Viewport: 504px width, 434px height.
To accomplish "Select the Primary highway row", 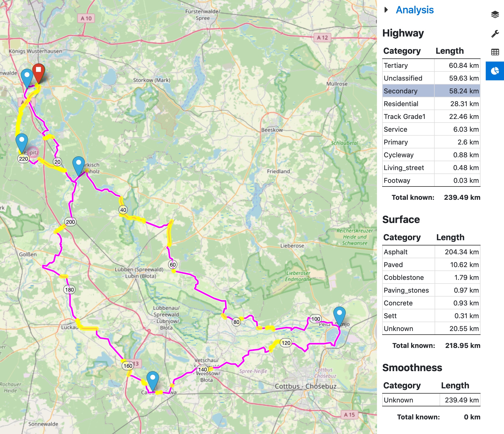I will coord(431,142).
